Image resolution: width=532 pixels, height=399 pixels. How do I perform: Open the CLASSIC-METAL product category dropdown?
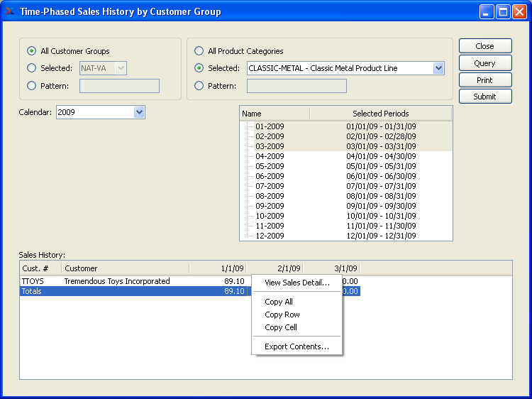tap(438, 68)
